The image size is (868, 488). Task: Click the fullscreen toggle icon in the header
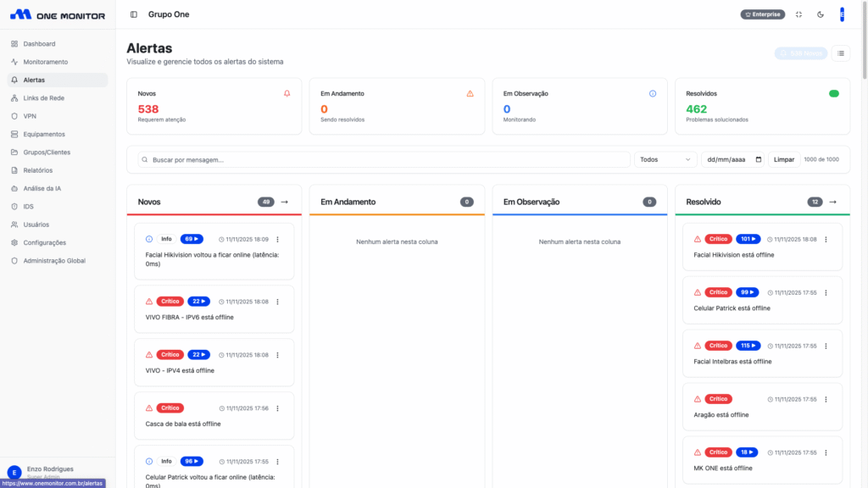[798, 14]
